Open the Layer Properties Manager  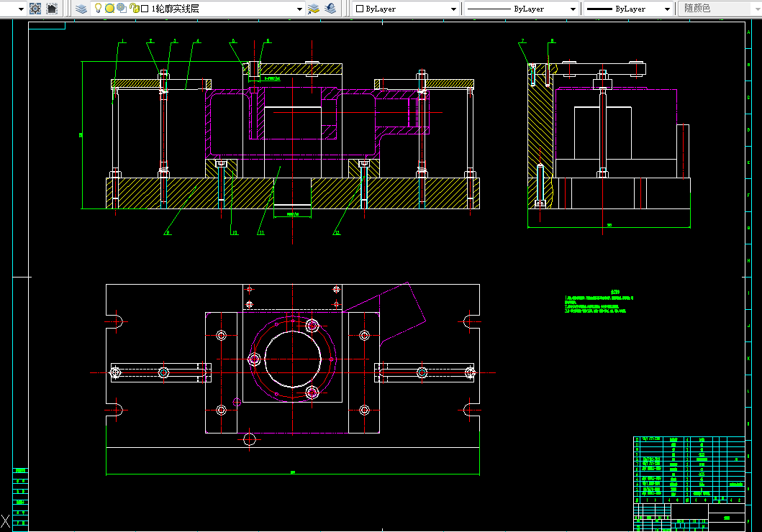point(81,8)
